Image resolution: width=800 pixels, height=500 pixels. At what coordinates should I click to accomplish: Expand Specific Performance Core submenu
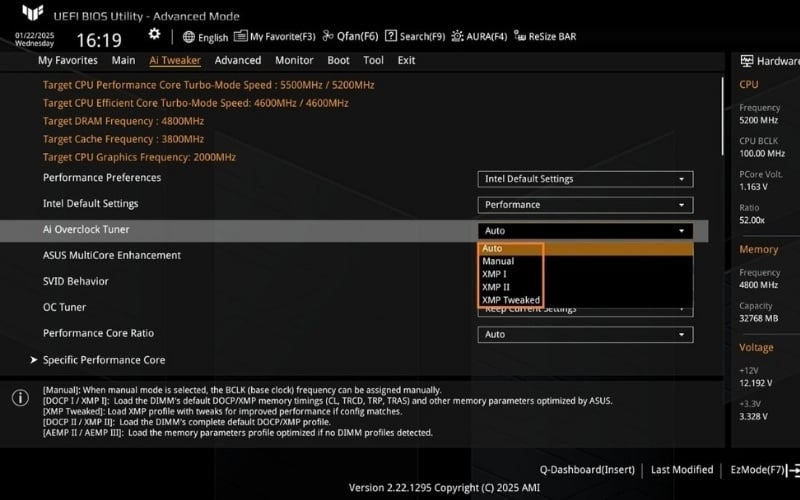(x=104, y=360)
